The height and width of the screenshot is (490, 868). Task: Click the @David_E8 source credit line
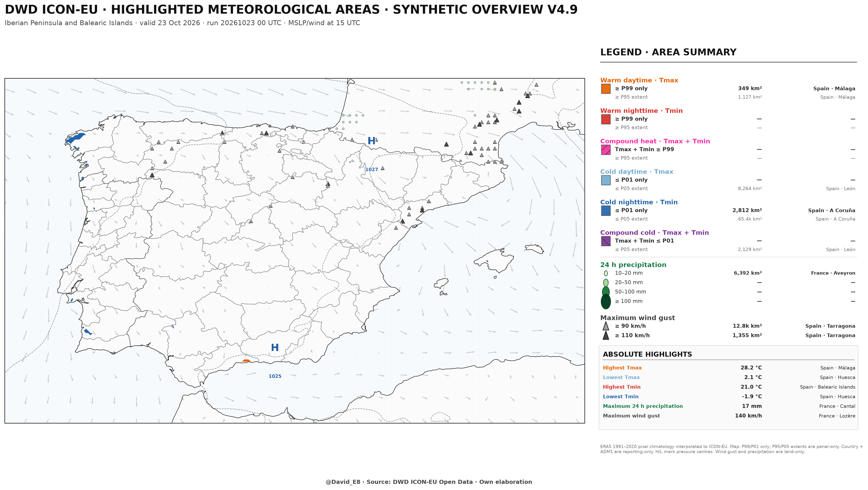point(429,482)
